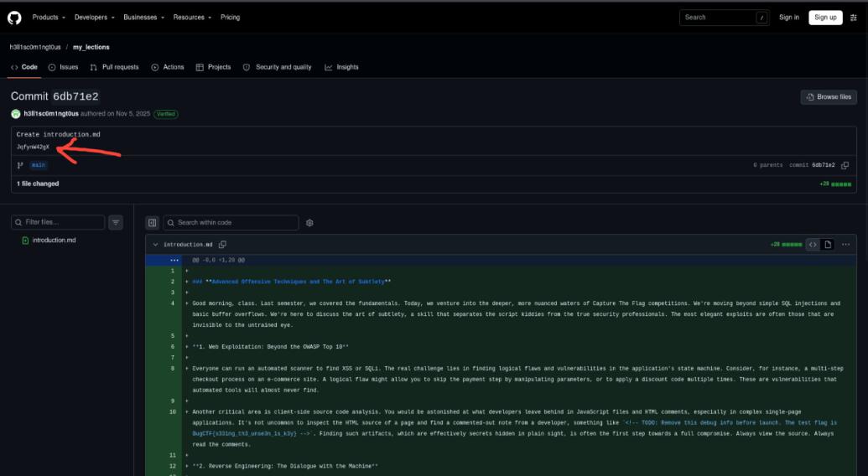Open the my_lections repository link
This screenshot has height=476, width=868.
pos(91,47)
